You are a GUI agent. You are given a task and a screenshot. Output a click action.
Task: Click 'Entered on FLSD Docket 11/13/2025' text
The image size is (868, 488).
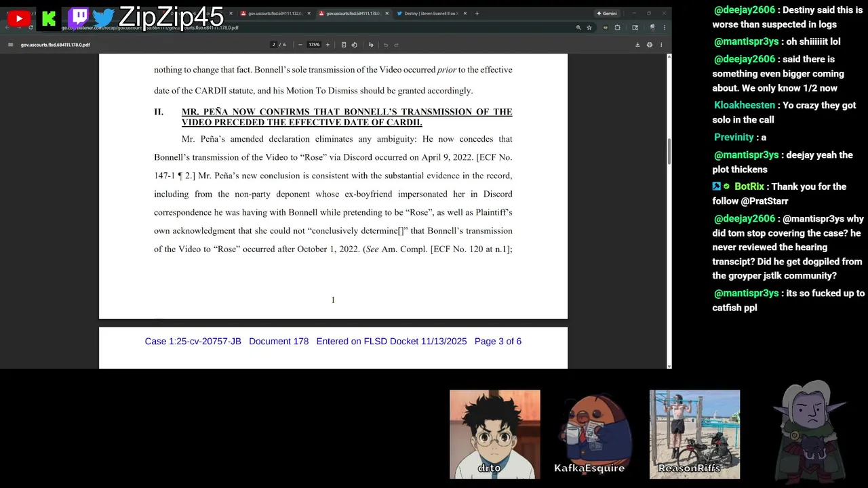(x=391, y=341)
